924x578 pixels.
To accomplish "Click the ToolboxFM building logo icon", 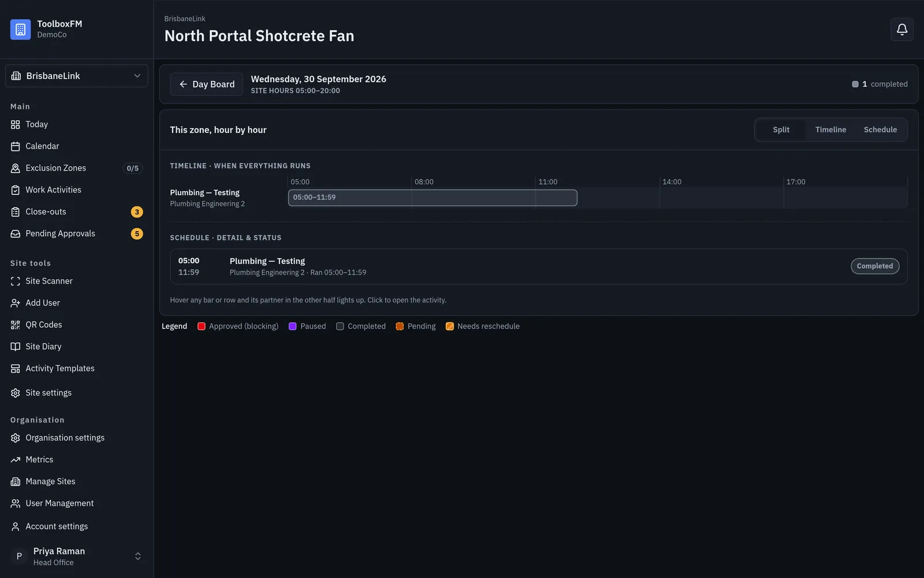I will 20,29.
